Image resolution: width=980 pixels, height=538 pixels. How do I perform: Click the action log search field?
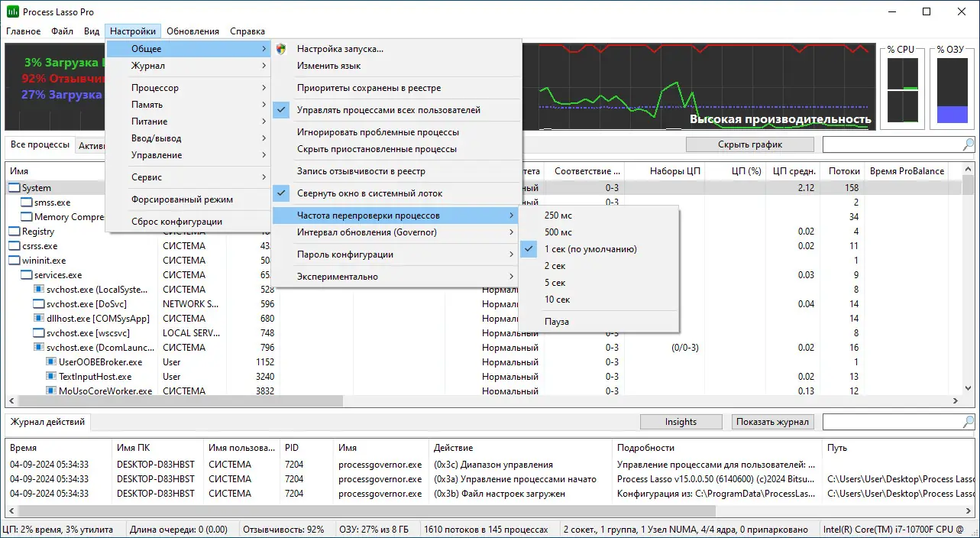pos(892,422)
